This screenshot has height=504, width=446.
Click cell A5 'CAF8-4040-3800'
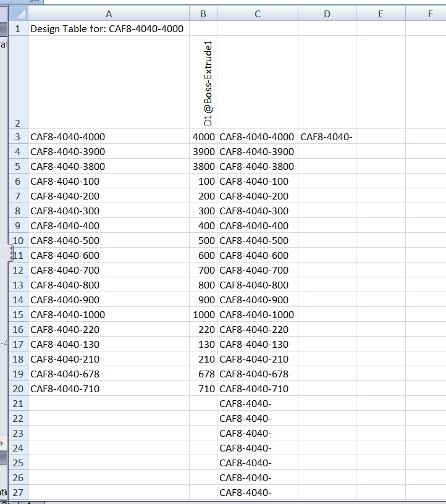pyautogui.click(x=109, y=166)
